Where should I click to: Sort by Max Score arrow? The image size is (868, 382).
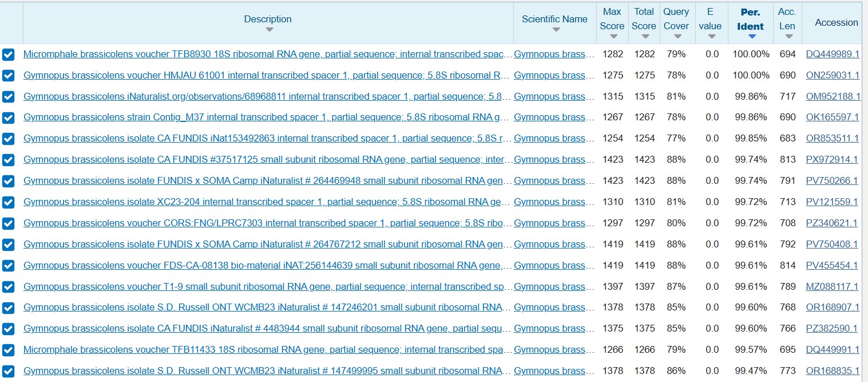[613, 37]
